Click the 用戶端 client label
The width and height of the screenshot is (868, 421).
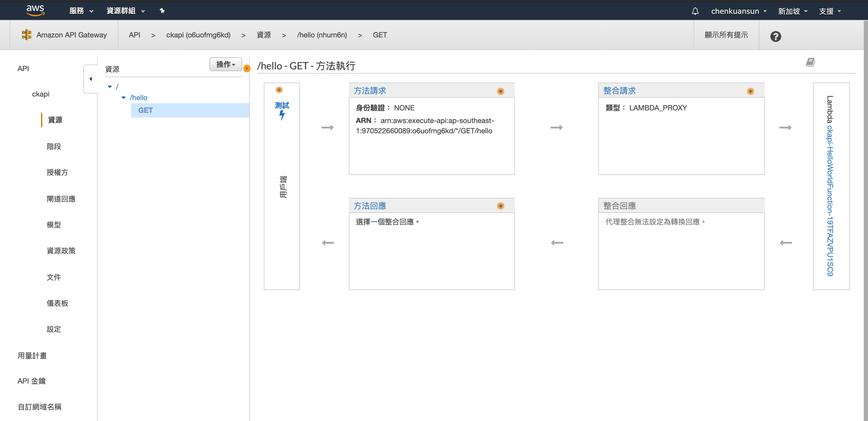click(x=283, y=187)
